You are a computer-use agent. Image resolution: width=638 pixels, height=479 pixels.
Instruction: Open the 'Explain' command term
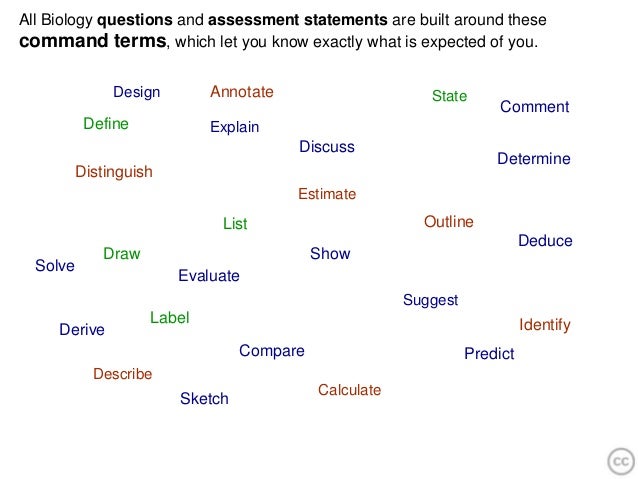[x=235, y=127]
